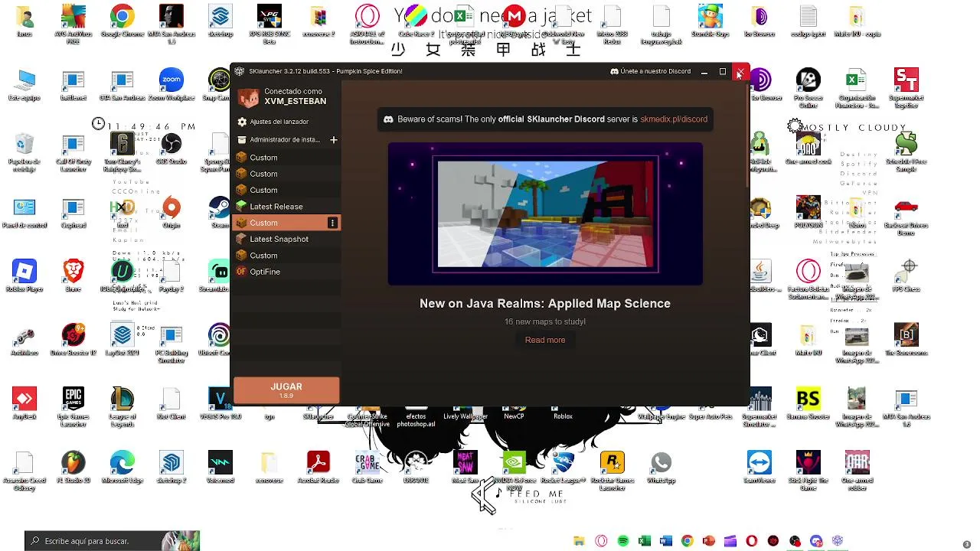Click the JUGAR 1.8.9 play button
Image resolution: width=980 pixels, height=551 pixels.
[x=286, y=390]
